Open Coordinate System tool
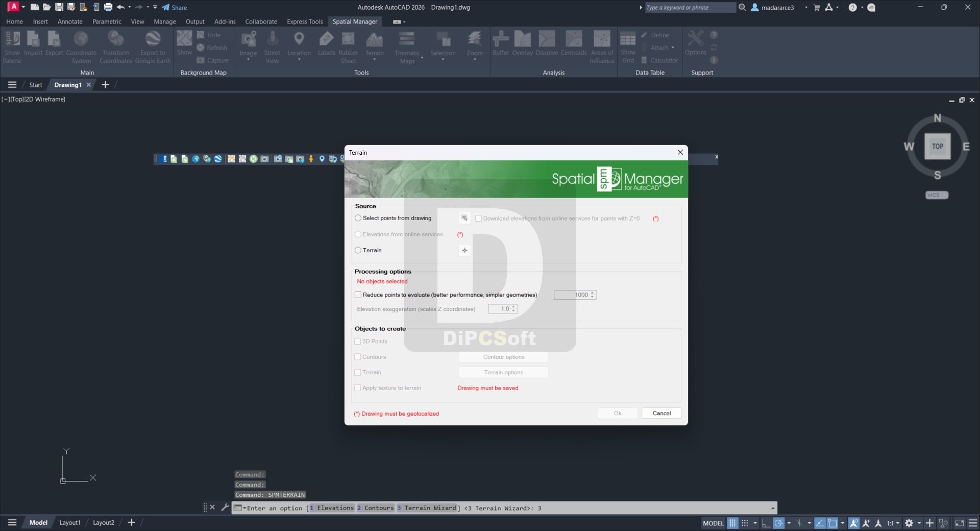Viewport: 980px width, 531px height. [81, 46]
